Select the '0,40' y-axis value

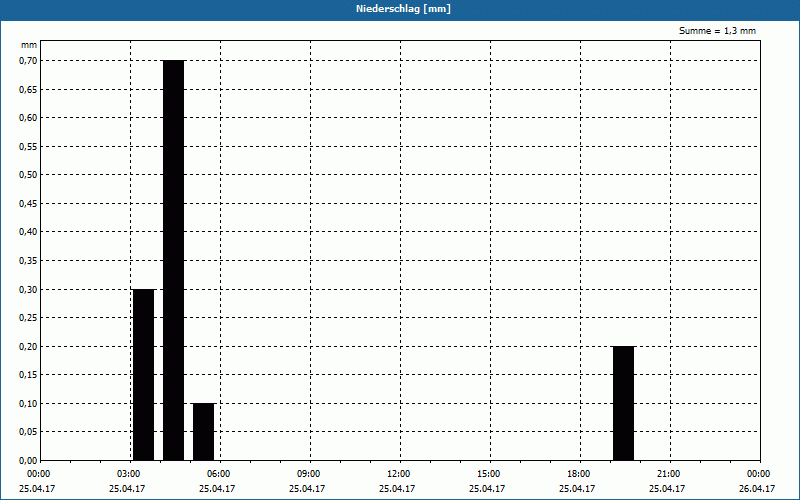pyautogui.click(x=28, y=232)
